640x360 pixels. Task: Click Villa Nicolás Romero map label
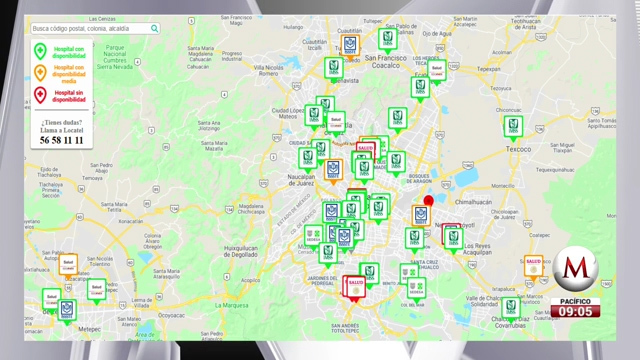(x=269, y=71)
